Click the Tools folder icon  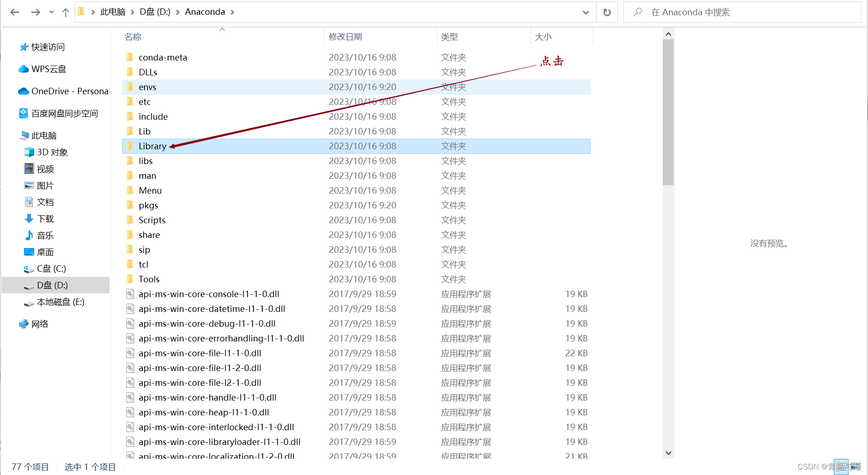(x=130, y=279)
